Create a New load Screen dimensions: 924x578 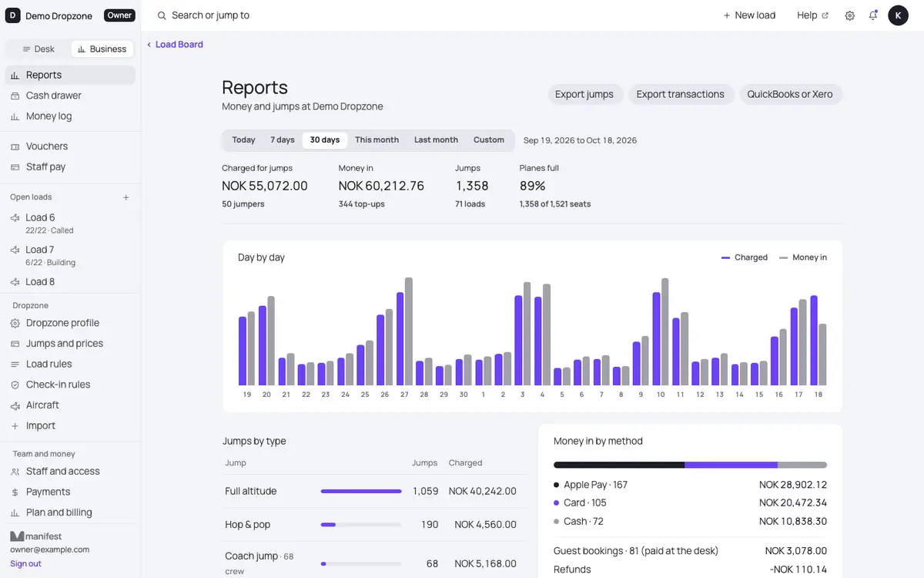(x=749, y=15)
